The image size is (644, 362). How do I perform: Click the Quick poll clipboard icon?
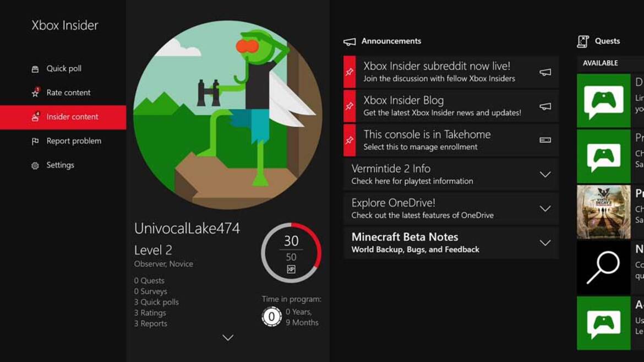(x=35, y=69)
